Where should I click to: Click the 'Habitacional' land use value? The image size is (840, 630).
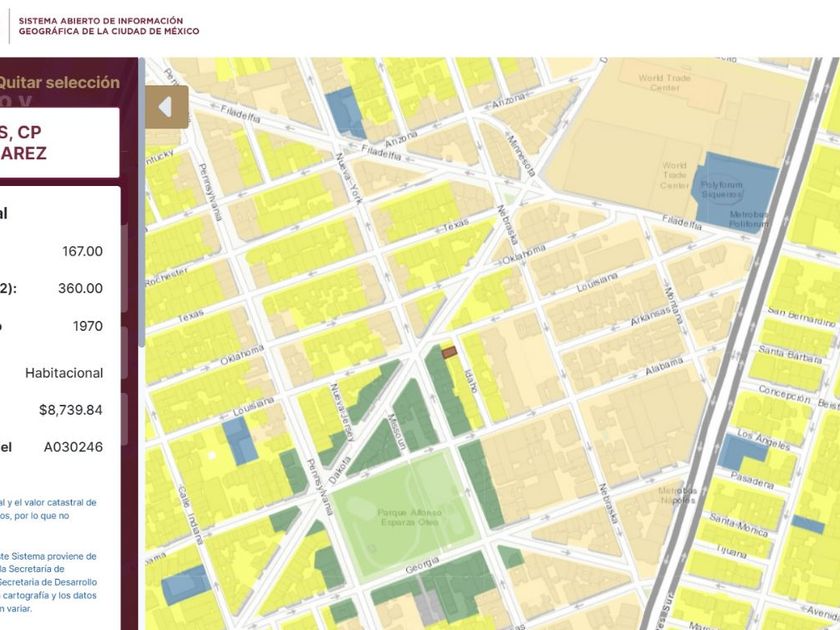pyautogui.click(x=64, y=373)
